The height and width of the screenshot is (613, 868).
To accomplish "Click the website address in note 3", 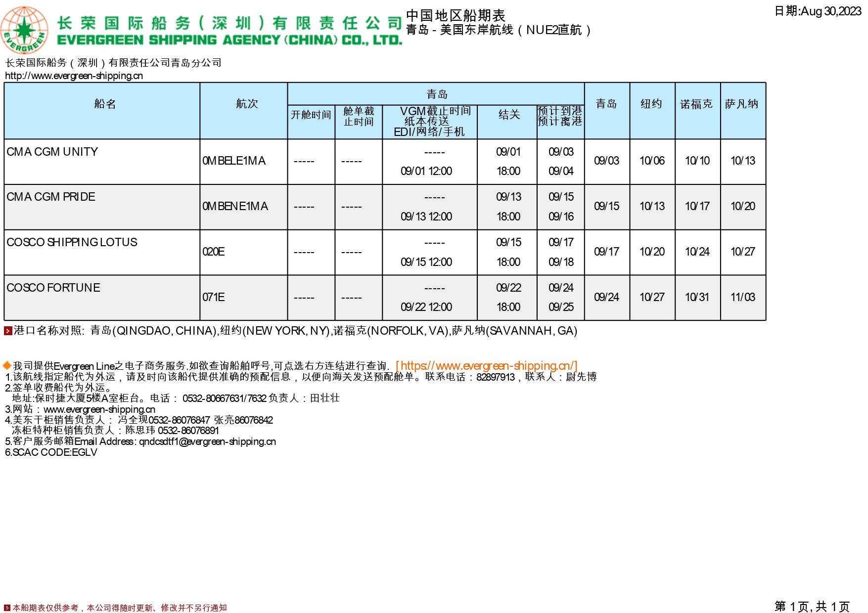I will pos(99,409).
